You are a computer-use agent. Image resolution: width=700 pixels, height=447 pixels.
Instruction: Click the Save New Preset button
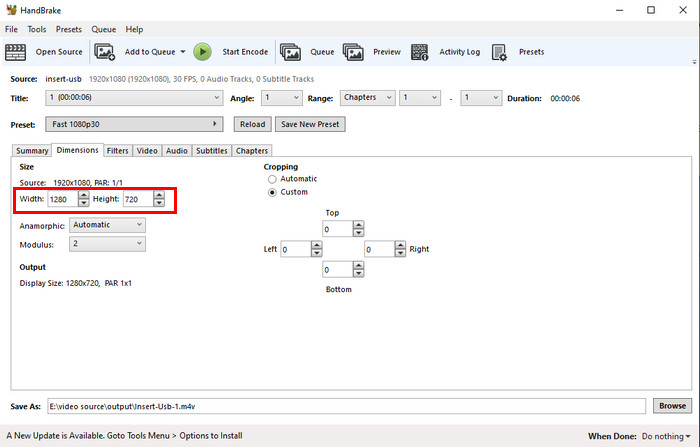point(310,124)
